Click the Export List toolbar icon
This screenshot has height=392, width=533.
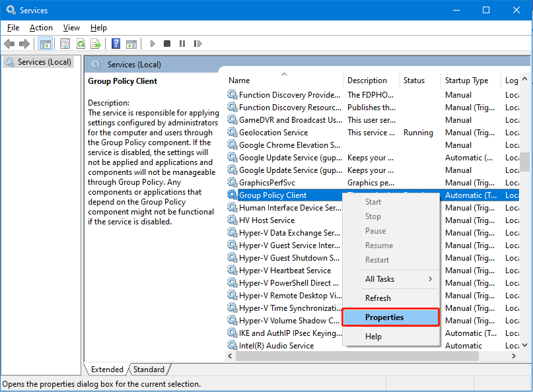96,44
